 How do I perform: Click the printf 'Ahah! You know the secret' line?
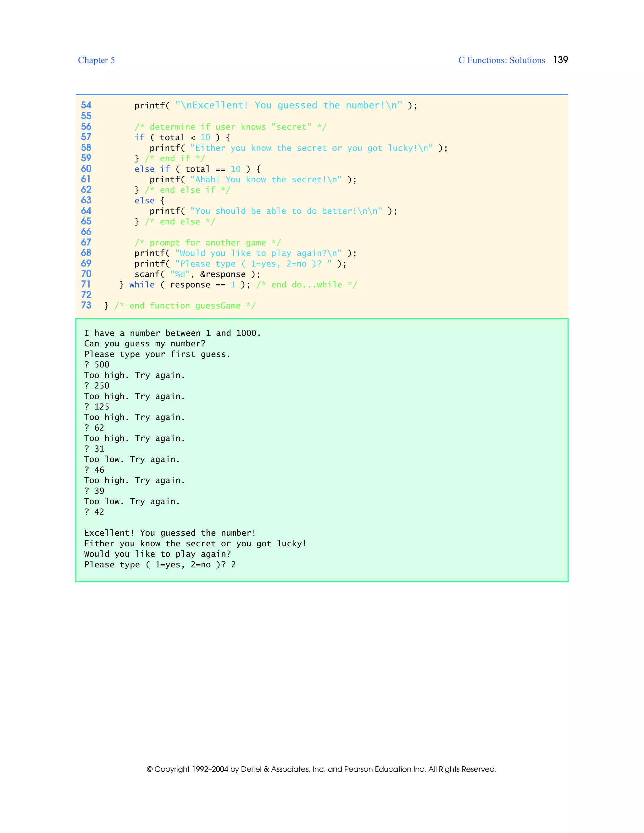[x=253, y=179]
